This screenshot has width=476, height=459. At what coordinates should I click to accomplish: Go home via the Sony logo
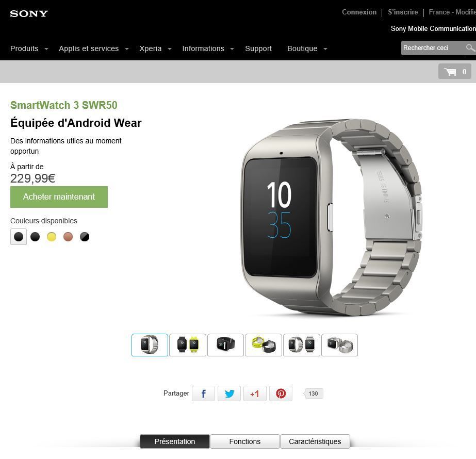click(29, 13)
